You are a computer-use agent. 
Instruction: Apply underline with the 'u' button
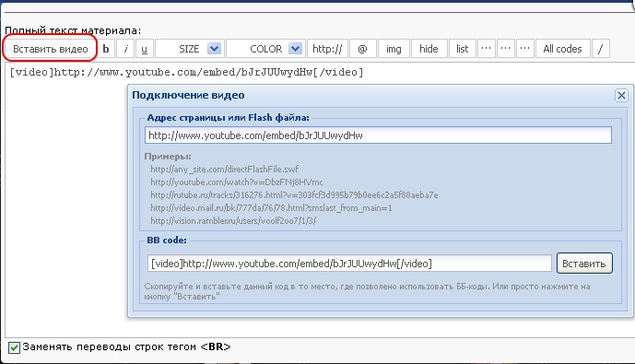[145, 49]
